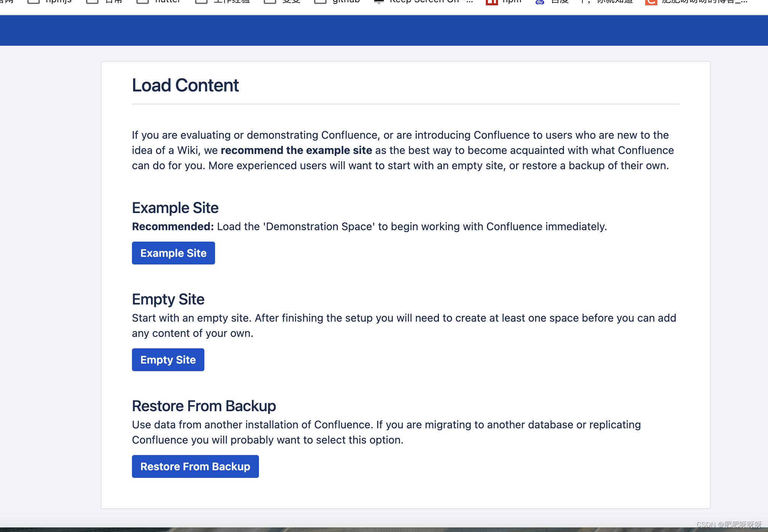Click the blue Example Site button
This screenshot has height=532, width=768.
pos(173,253)
